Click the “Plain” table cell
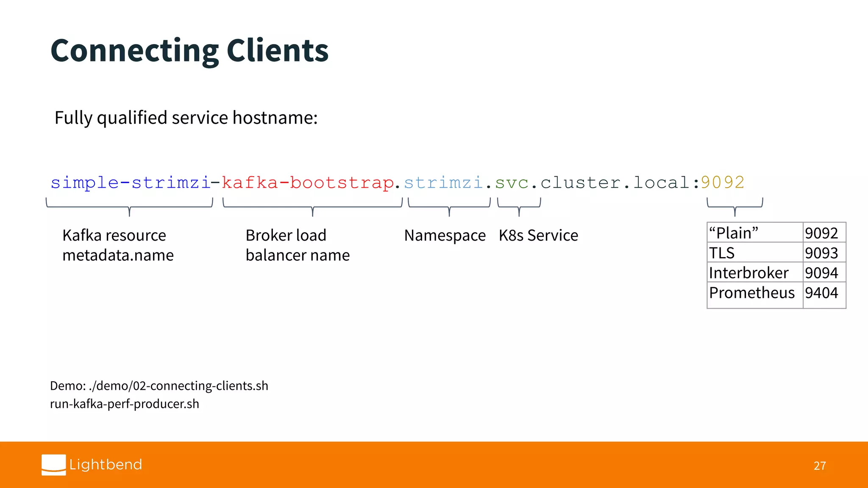This screenshot has width=868, height=488. pyautogui.click(x=755, y=233)
